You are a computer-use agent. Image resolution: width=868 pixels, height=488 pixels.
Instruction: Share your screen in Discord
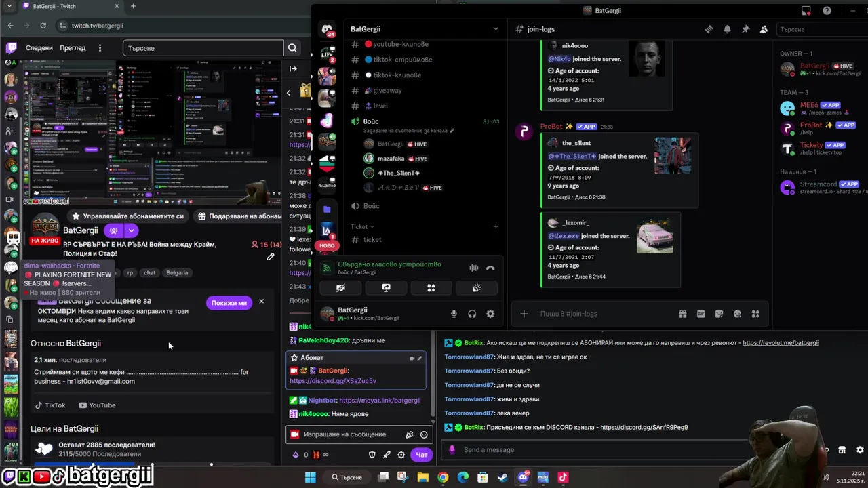coord(386,288)
